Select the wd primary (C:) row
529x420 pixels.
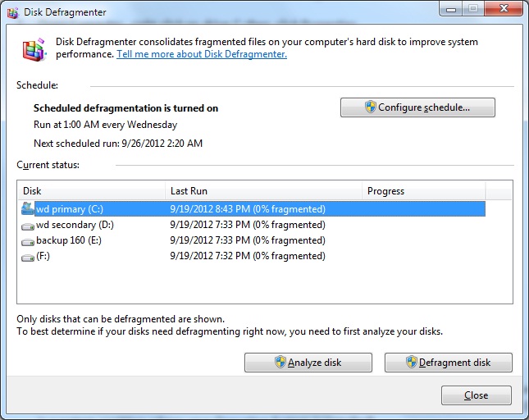pyautogui.click(x=253, y=209)
